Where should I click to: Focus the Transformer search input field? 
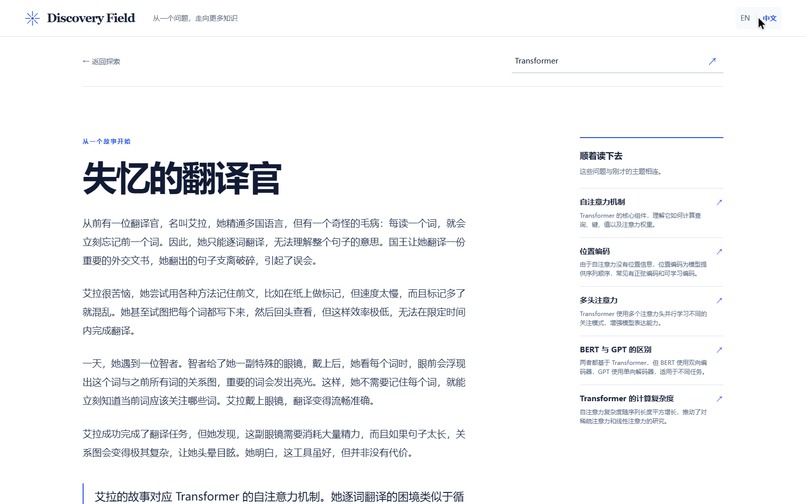point(608,61)
